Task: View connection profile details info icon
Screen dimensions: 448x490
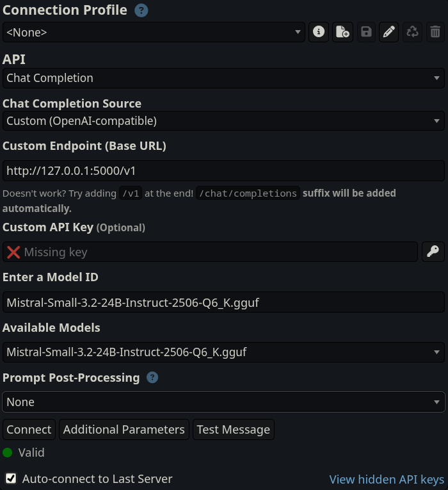Action: 319,32
